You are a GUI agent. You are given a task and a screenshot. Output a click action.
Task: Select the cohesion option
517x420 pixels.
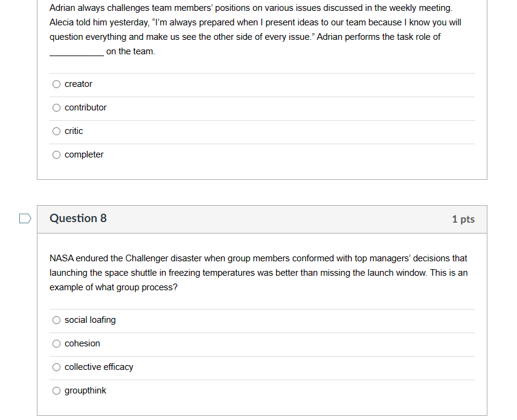click(56, 343)
